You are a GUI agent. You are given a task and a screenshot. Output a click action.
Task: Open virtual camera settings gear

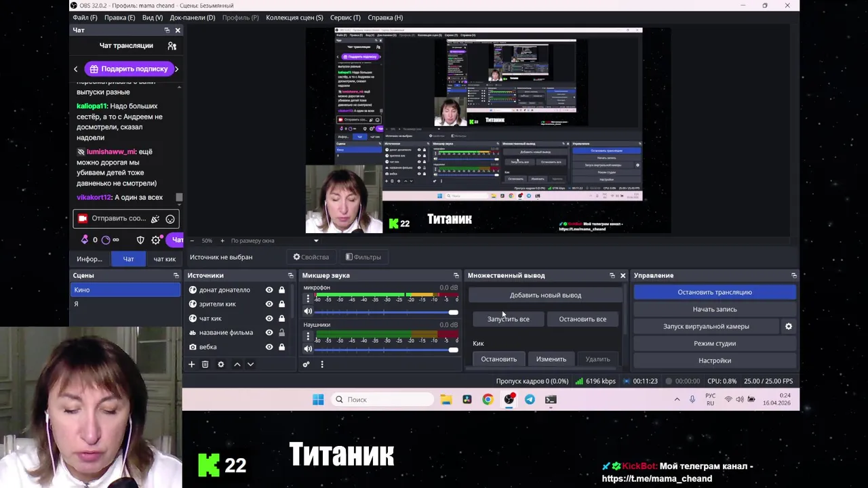click(788, 327)
